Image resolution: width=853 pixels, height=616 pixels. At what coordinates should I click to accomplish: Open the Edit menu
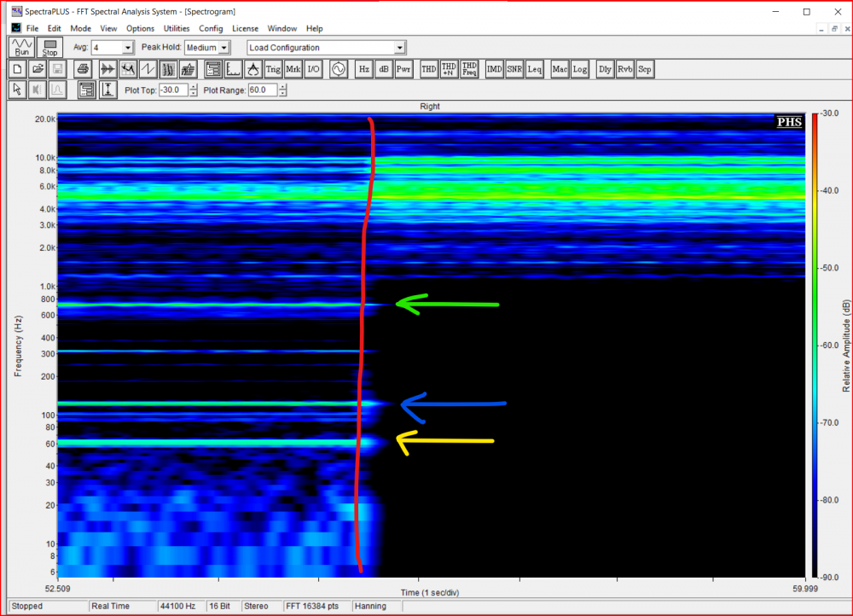pyautogui.click(x=54, y=28)
